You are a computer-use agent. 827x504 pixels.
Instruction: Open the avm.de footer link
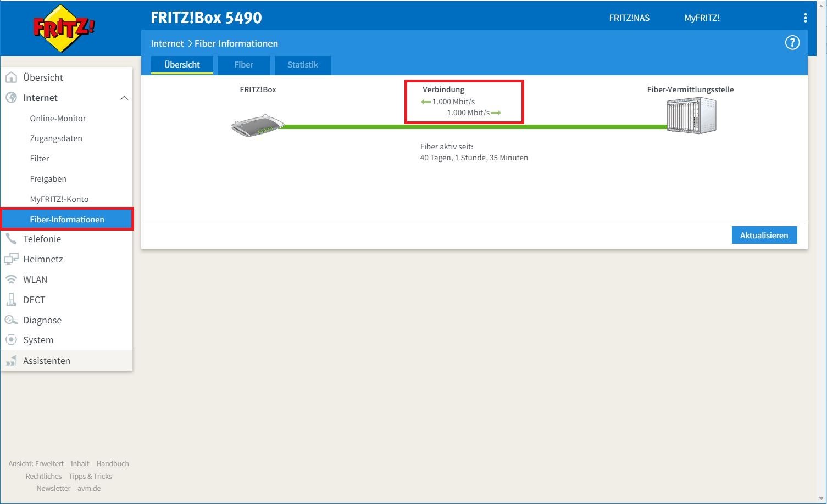89,489
